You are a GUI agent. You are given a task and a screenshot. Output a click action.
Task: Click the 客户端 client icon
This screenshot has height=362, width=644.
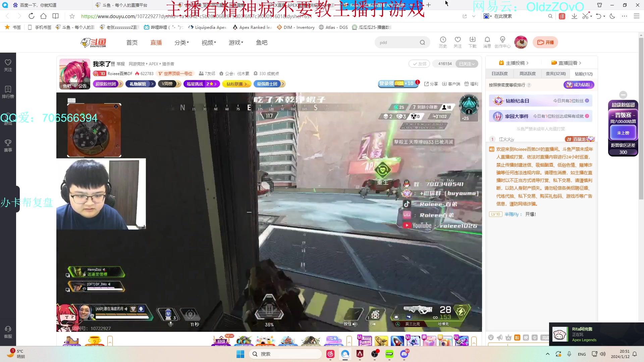[451, 84]
